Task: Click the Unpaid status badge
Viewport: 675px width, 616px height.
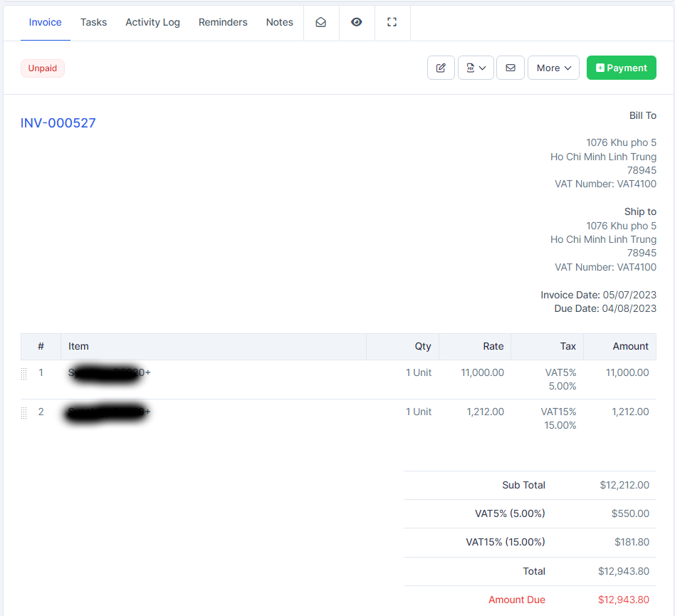Action: pyautogui.click(x=43, y=68)
